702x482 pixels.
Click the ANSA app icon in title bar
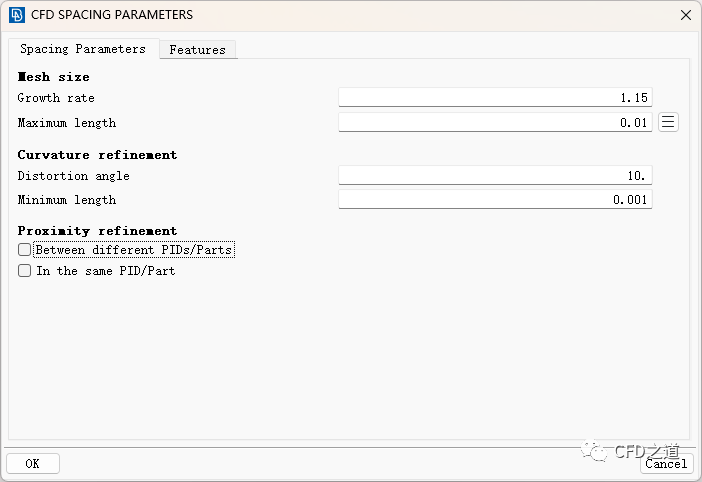(x=16, y=15)
